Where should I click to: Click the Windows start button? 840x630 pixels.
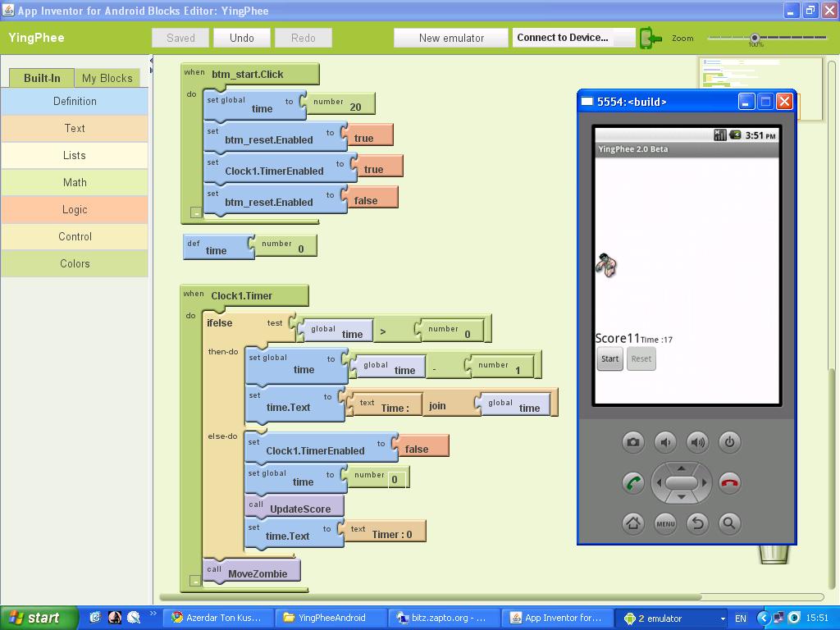coord(38,618)
